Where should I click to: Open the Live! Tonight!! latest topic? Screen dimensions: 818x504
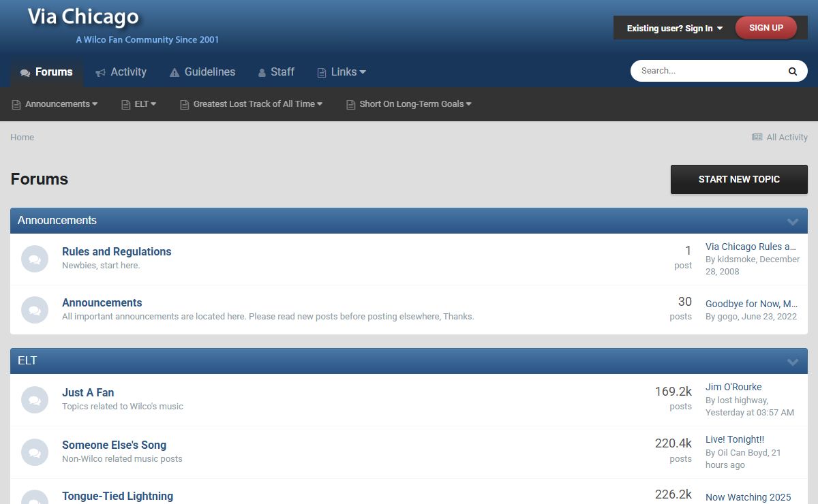point(735,439)
